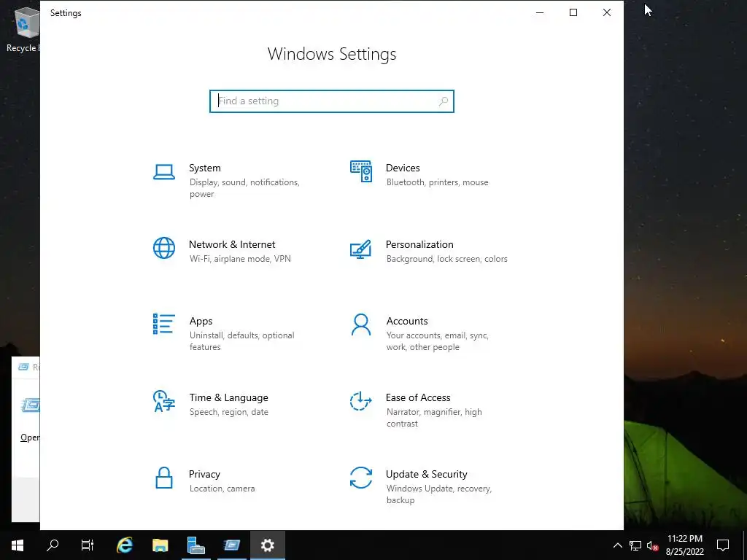The width and height of the screenshot is (747, 560).
Task: Open the Devices settings title
Action: 403,168
